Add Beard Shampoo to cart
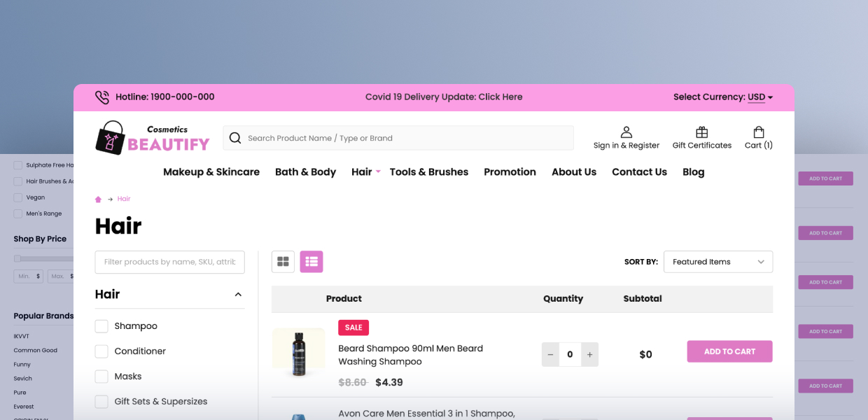This screenshot has height=420, width=868. (729, 351)
